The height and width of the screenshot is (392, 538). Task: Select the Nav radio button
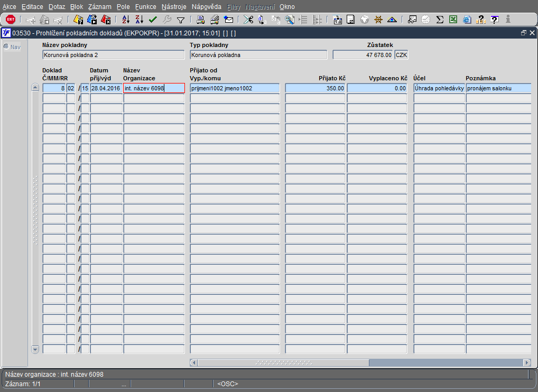tap(6, 46)
